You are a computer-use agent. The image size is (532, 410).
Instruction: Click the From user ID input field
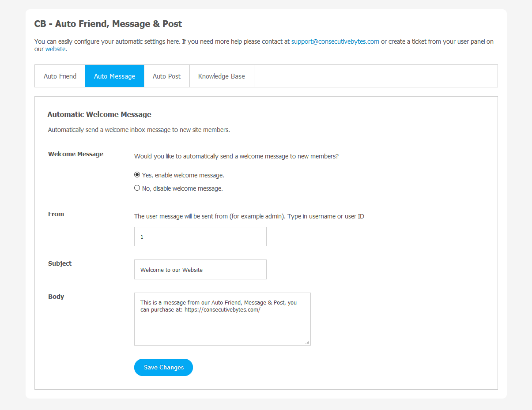[x=200, y=237]
